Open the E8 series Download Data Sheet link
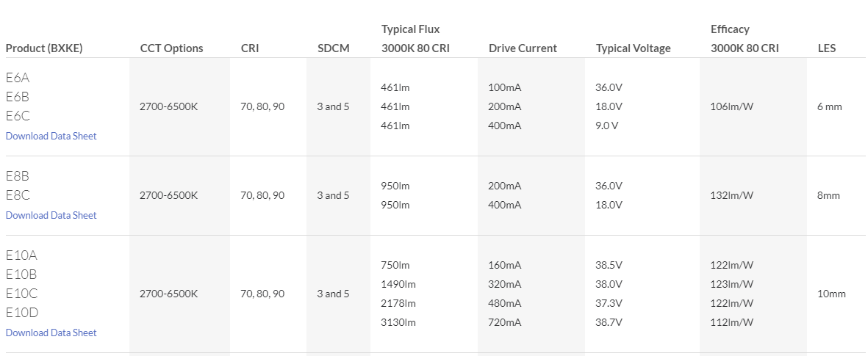This screenshot has width=868, height=356. click(51, 215)
